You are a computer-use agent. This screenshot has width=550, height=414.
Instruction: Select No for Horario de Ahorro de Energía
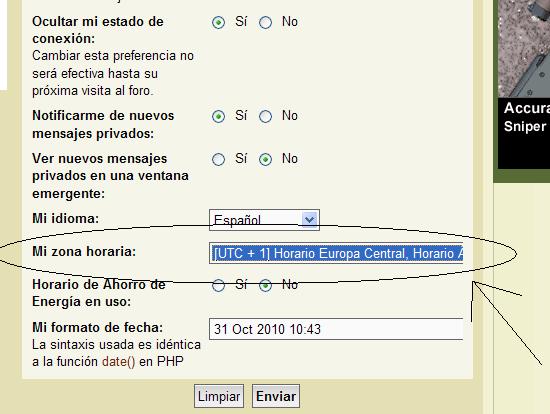pos(265,285)
